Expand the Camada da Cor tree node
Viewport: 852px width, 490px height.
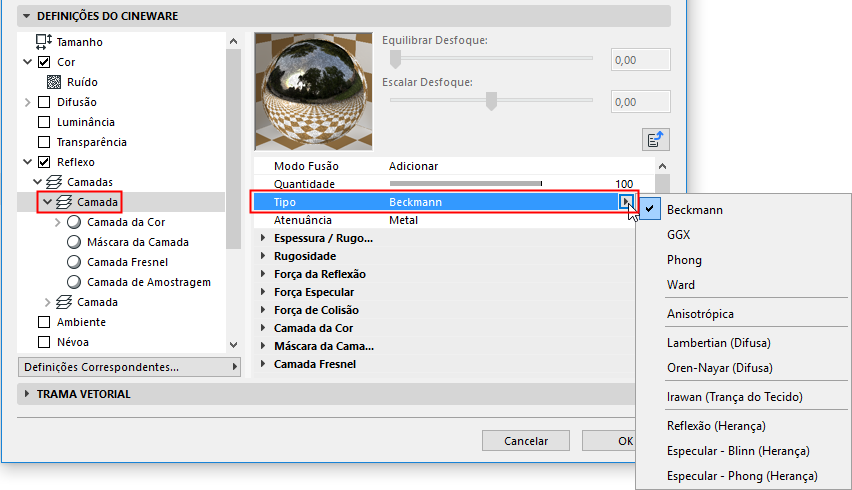58,222
